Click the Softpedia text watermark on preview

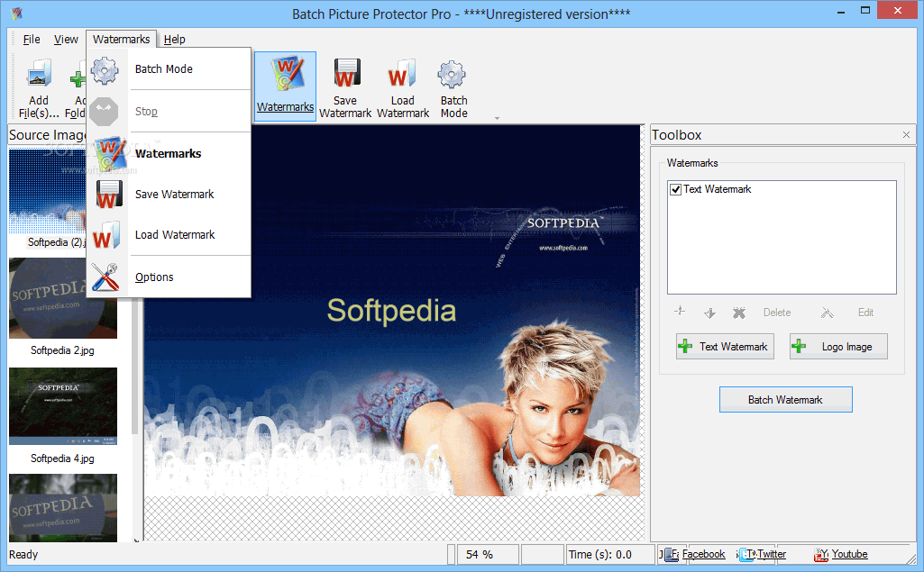391,311
